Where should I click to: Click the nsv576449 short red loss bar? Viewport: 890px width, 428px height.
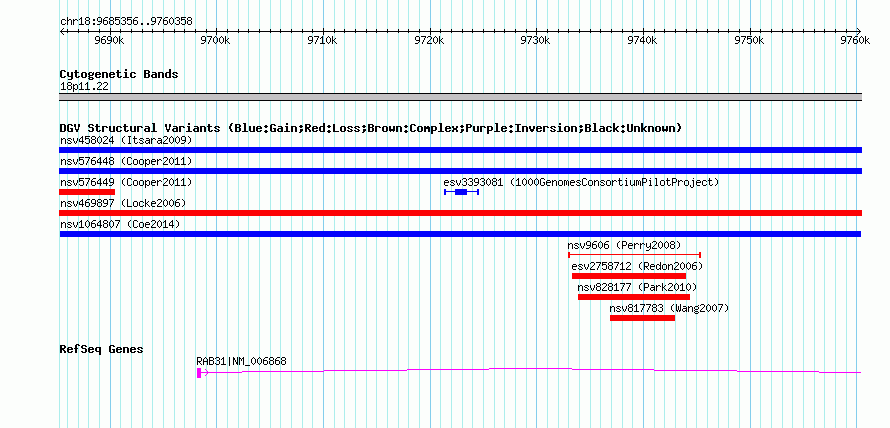point(87,192)
